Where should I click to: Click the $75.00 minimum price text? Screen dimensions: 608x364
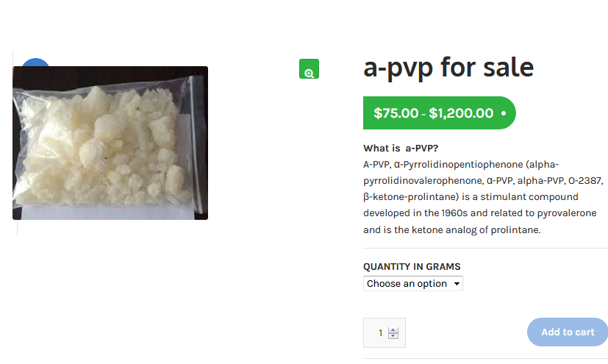[396, 113]
